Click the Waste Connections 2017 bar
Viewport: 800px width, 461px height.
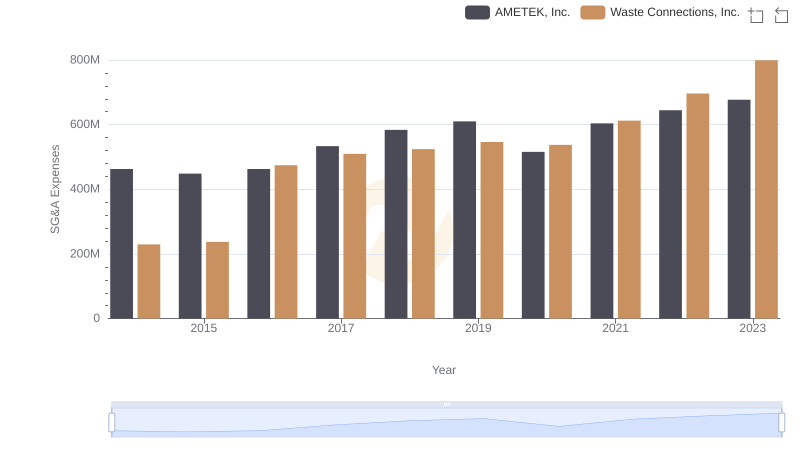pos(355,236)
